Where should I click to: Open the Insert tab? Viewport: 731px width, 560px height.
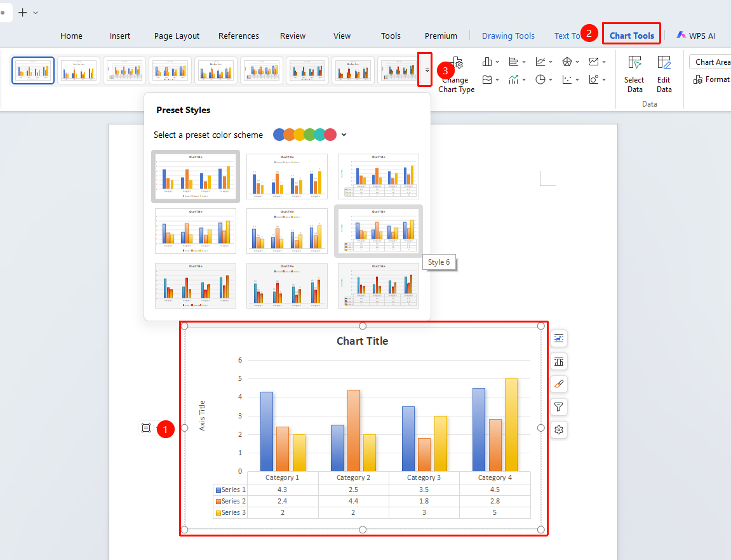tap(120, 36)
